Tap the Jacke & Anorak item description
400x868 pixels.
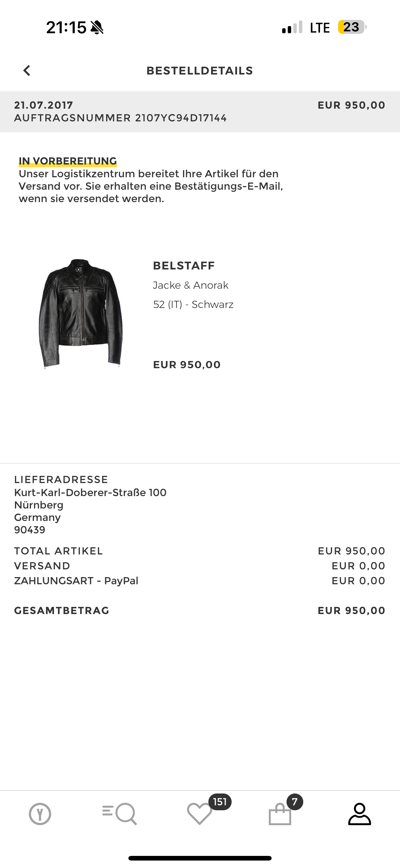coord(191,285)
